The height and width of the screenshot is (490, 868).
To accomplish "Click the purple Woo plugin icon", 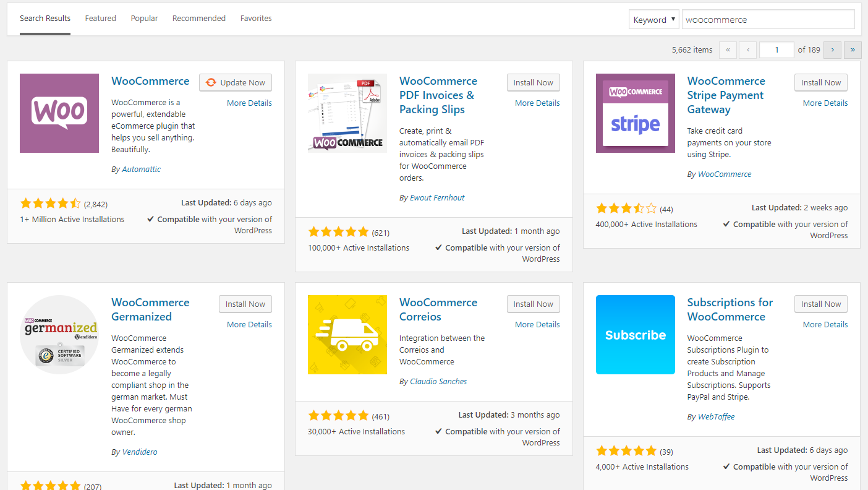I will pyautogui.click(x=59, y=113).
